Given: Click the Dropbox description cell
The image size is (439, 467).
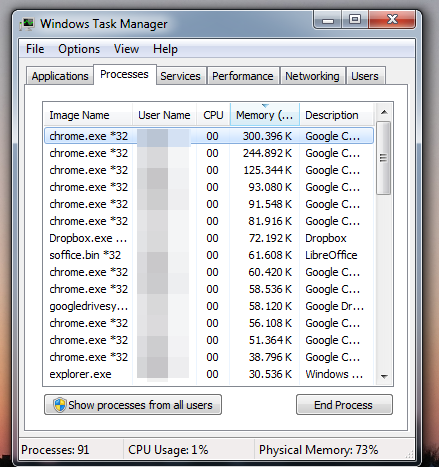Looking at the screenshot, I should 326,238.
